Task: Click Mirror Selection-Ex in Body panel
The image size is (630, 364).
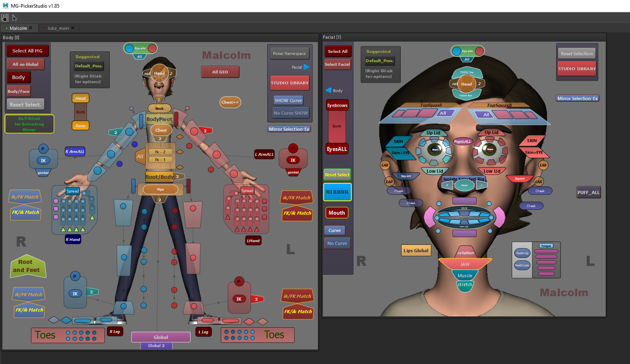Action: pos(289,129)
